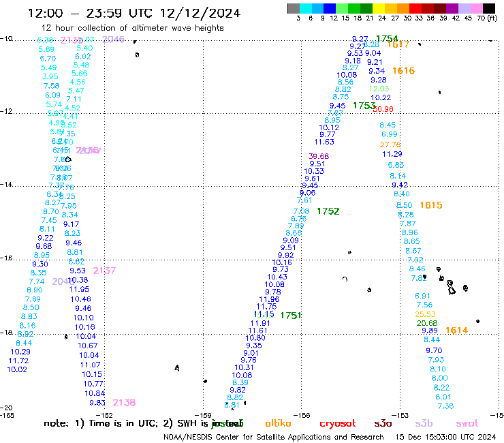Click the wave height value 3.95
The width and height of the screenshot is (504, 443).
pyautogui.click(x=50, y=76)
